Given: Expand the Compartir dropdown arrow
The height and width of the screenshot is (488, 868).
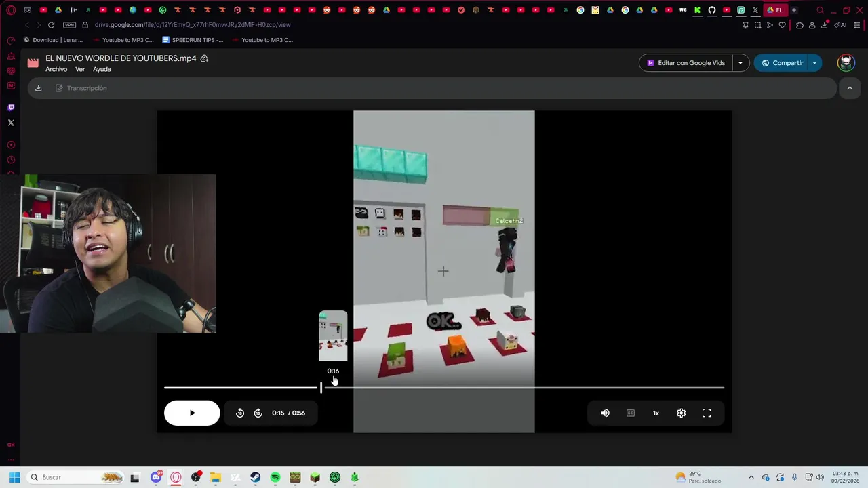Looking at the screenshot, I should tap(814, 63).
